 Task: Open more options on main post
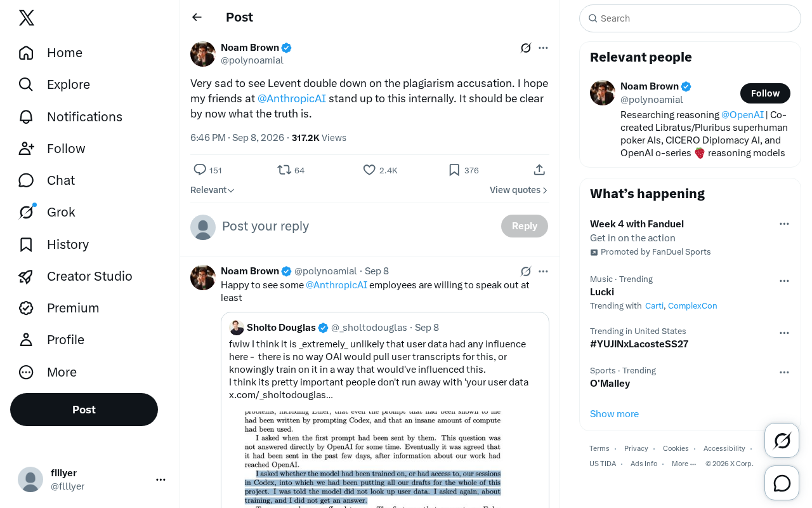(x=543, y=48)
